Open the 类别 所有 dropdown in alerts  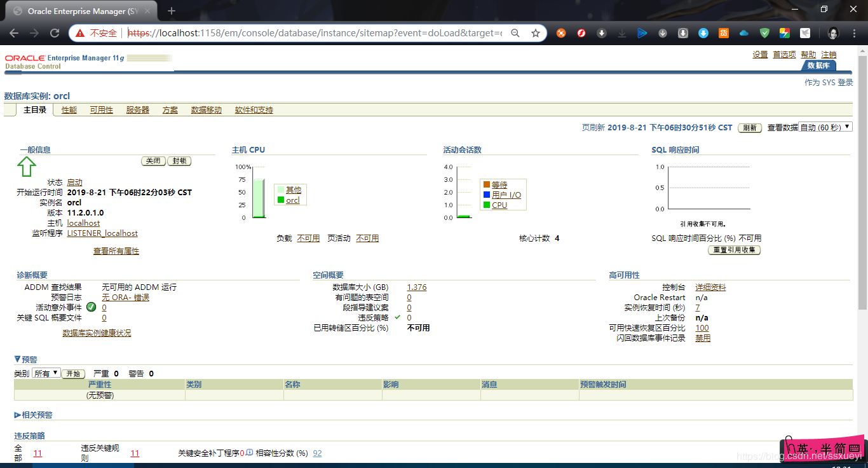[46, 373]
